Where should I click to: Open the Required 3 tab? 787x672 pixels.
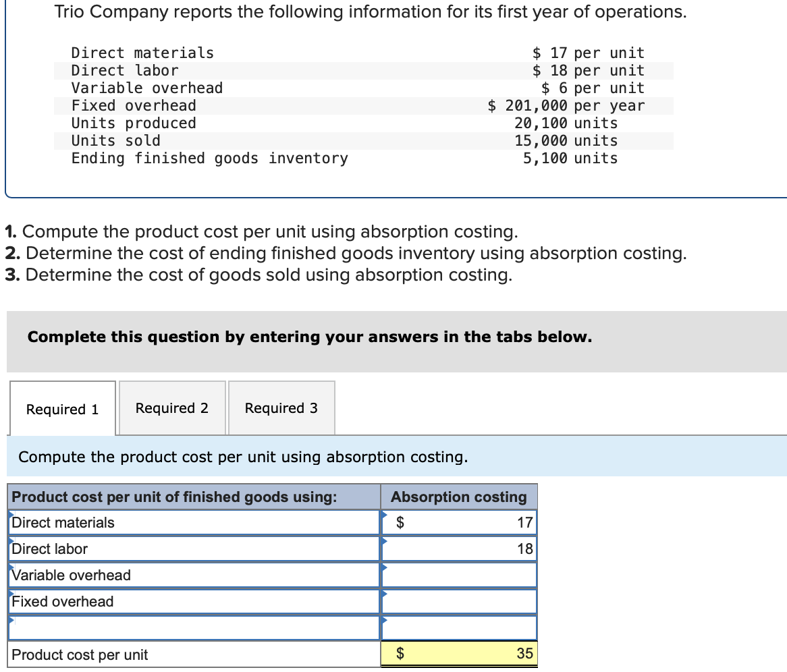281,408
